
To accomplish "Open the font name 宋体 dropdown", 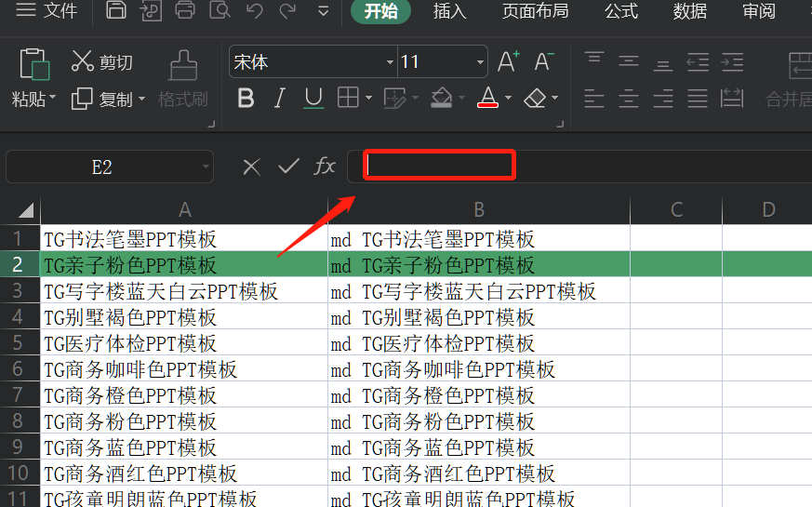I will pyautogui.click(x=390, y=62).
